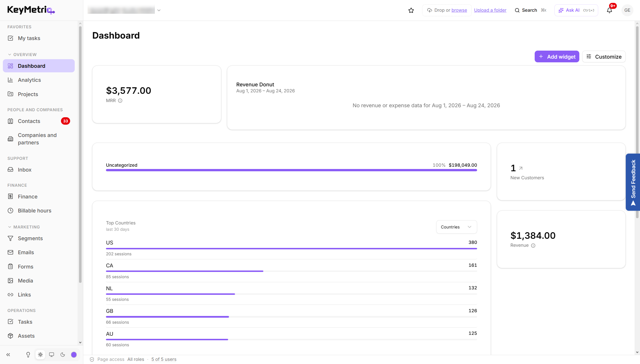Click the Page access shield icon
Viewport: 640px width, 364px height.
pyautogui.click(x=92, y=359)
